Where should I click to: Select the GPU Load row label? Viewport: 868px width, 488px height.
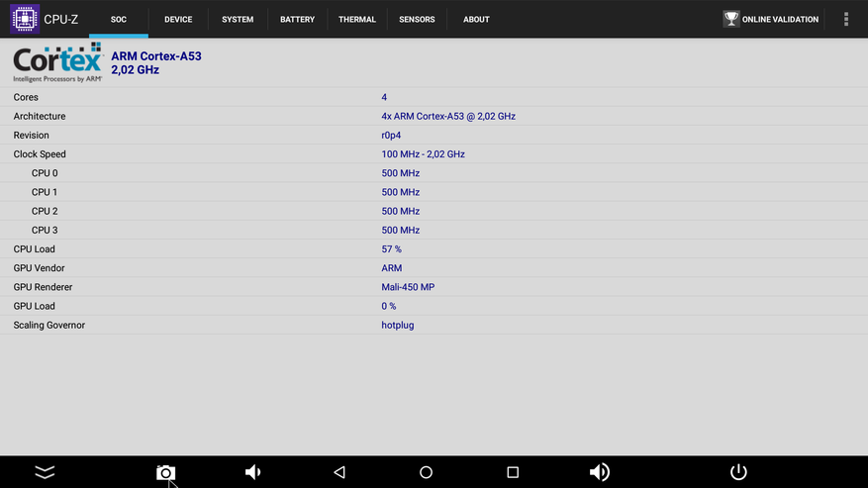click(34, 306)
